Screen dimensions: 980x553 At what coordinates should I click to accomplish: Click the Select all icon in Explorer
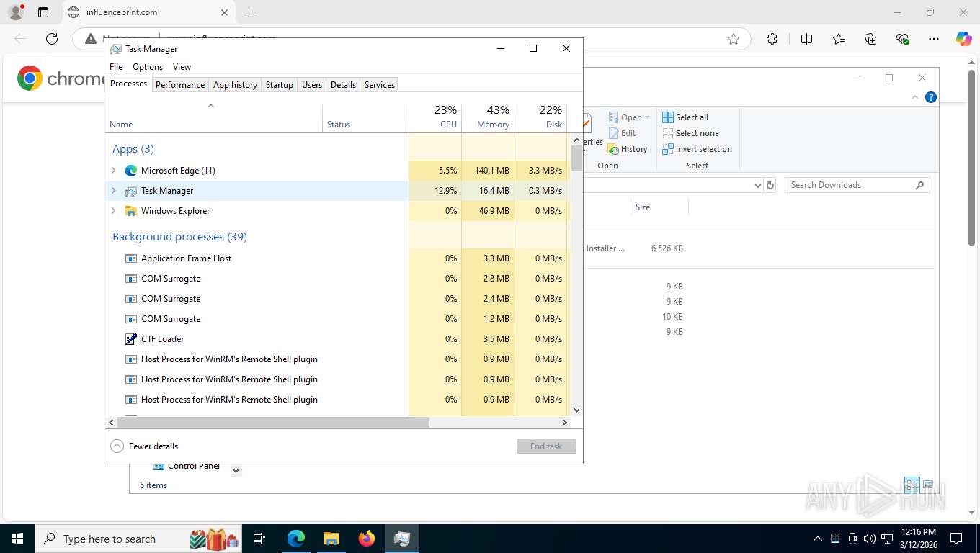(668, 117)
